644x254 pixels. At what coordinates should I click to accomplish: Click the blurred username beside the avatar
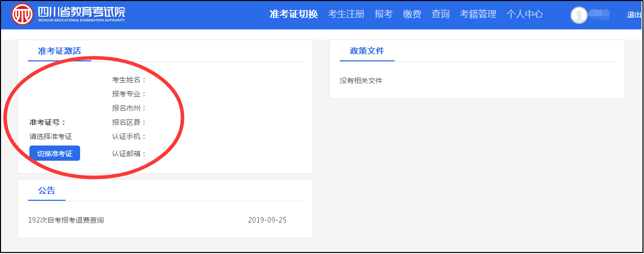[x=604, y=15]
